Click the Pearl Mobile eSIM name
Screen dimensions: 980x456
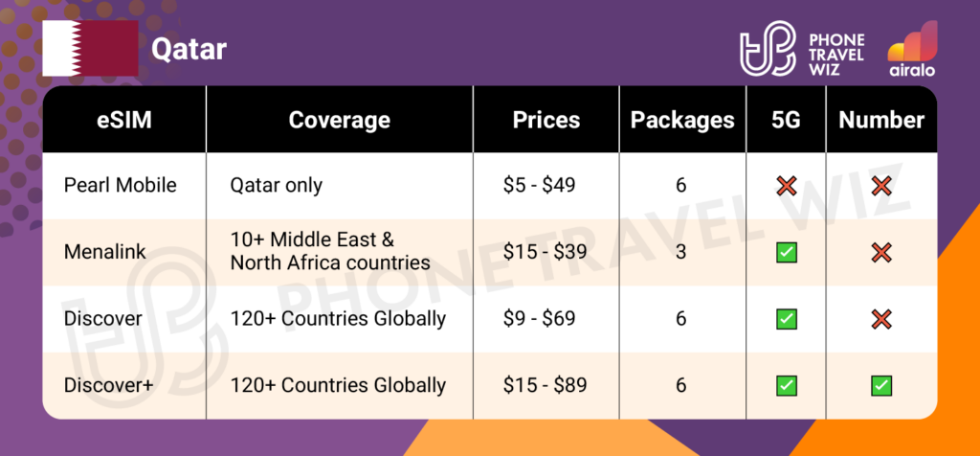click(120, 185)
